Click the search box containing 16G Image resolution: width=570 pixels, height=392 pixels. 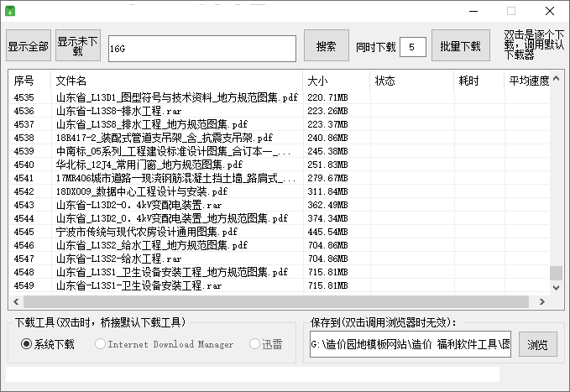click(x=201, y=49)
